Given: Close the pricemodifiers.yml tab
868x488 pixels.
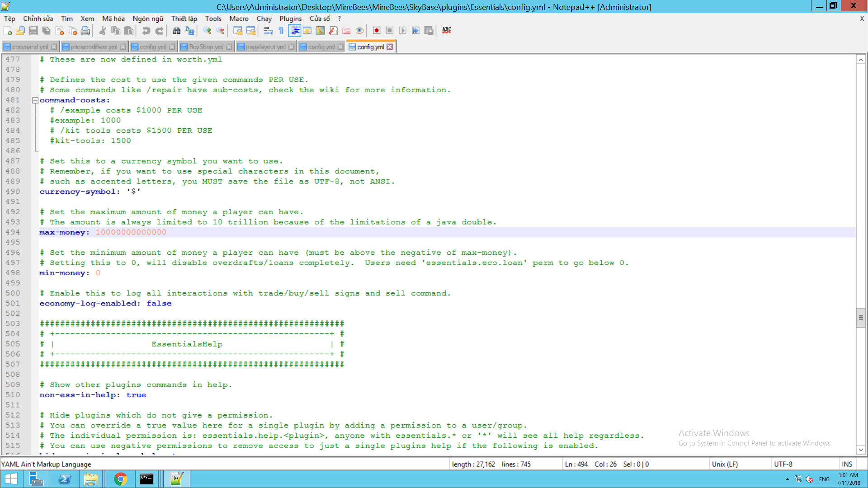Looking at the screenshot, I should [123, 47].
